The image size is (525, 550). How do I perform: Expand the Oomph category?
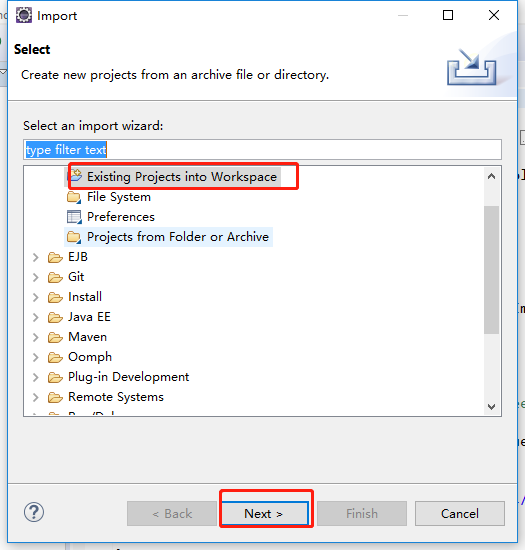tap(35, 357)
